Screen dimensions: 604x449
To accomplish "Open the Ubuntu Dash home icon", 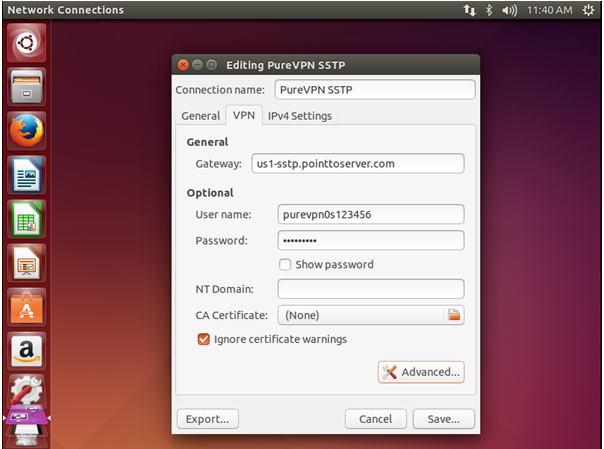I will [27, 43].
